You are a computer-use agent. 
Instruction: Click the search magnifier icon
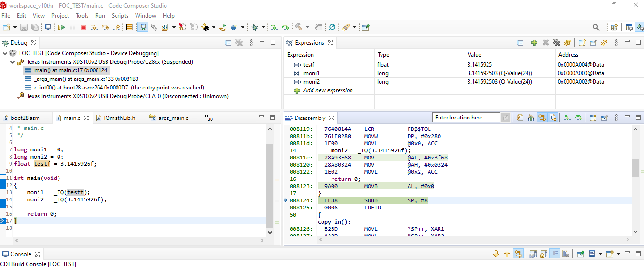pyautogui.click(x=596, y=28)
